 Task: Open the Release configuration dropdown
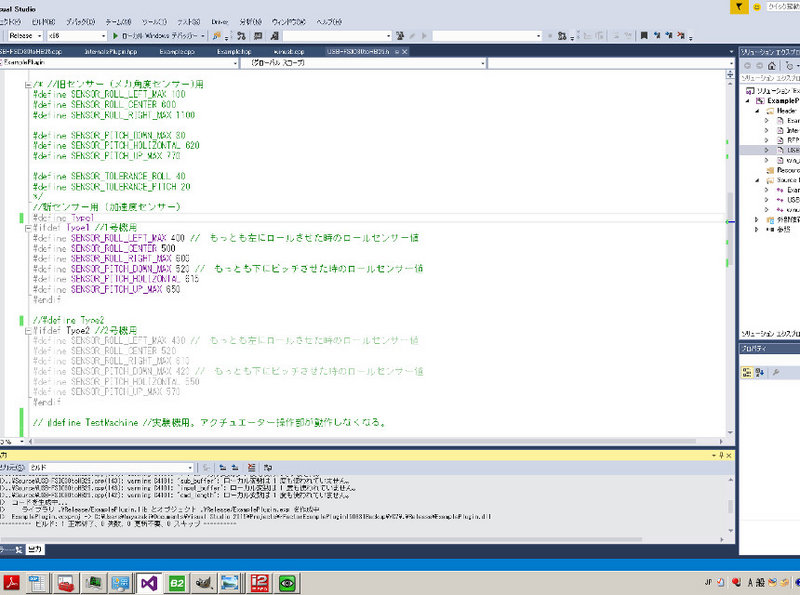pos(25,36)
